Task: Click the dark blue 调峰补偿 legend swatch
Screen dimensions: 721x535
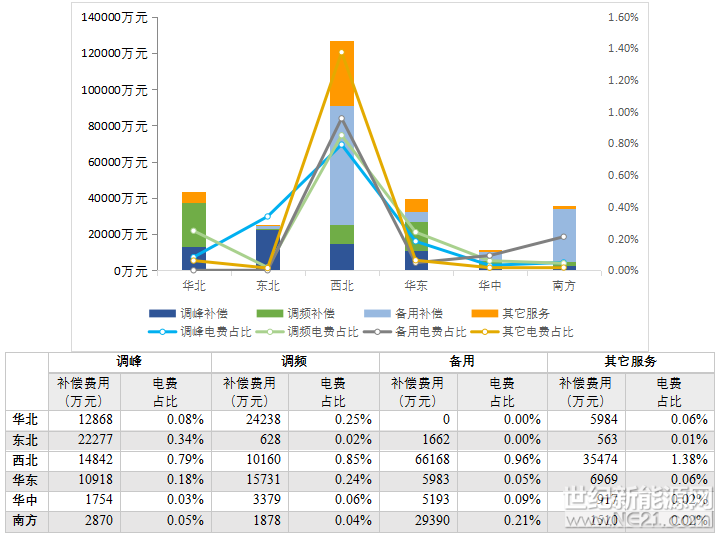Action: (x=162, y=314)
